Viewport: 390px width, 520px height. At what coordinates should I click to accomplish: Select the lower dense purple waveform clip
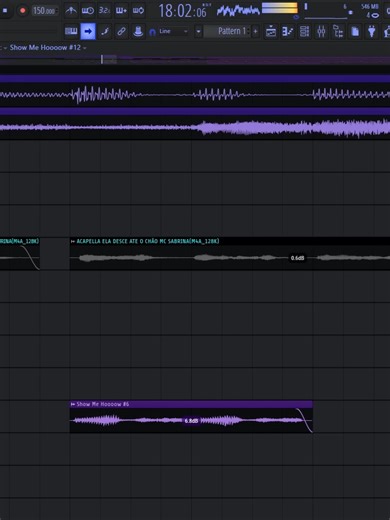click(195, 123)
